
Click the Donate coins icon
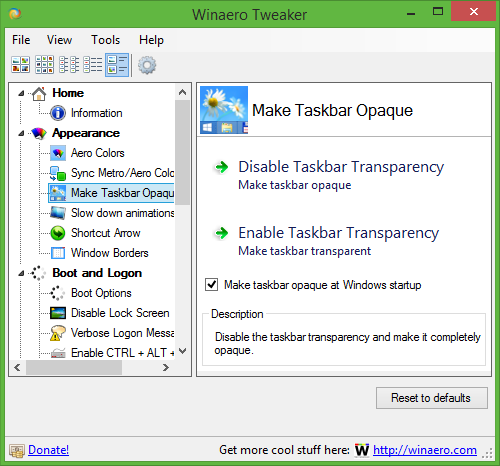pyautogui.click(x=17, y=451)
